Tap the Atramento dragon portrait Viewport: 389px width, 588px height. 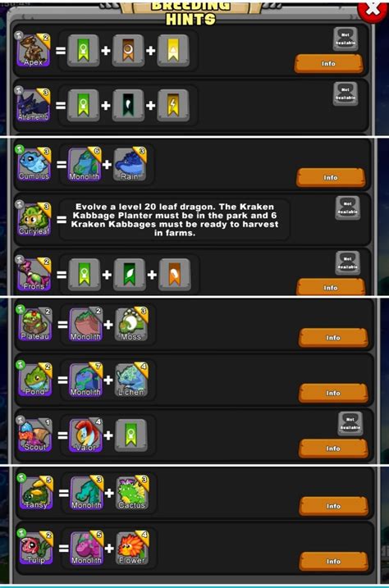tap(34, 105)
